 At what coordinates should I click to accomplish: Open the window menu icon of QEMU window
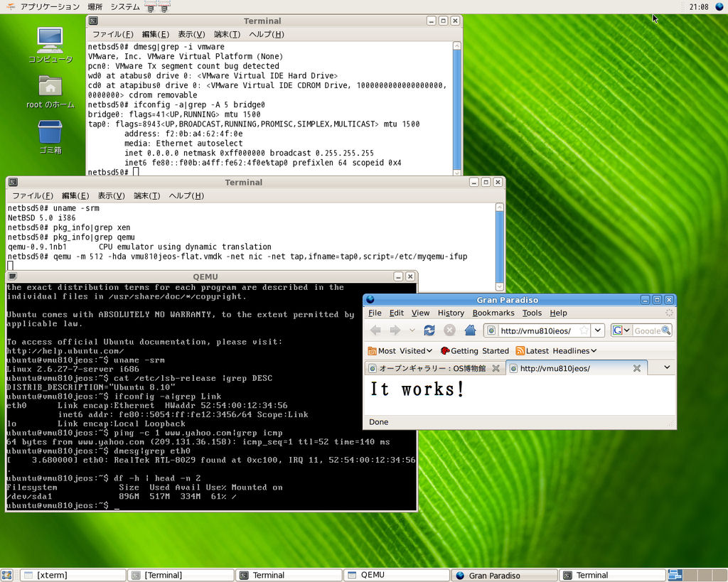pos(12,276)
